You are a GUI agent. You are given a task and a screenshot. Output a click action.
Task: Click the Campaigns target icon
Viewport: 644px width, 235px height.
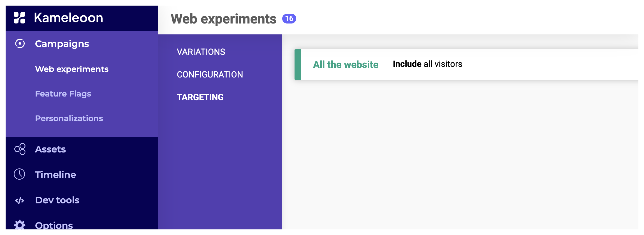pos(20,44)
